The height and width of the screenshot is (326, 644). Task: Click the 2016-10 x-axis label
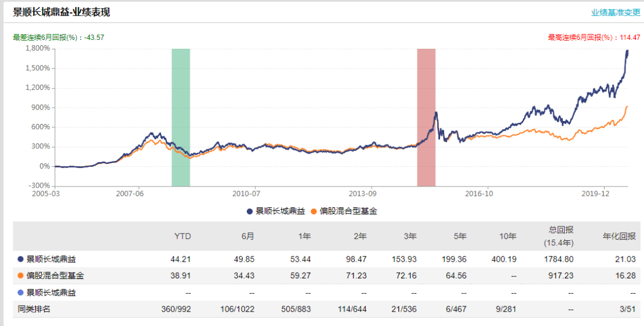479,193
